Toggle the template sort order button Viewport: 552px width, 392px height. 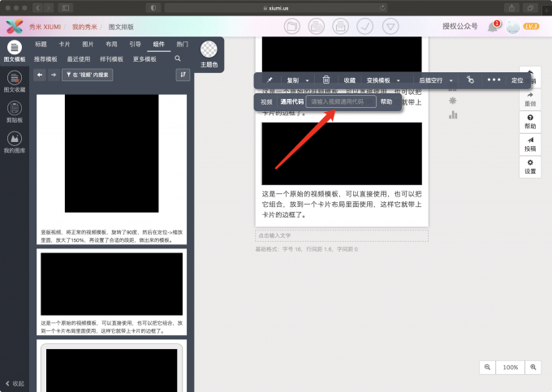(183, 75)
